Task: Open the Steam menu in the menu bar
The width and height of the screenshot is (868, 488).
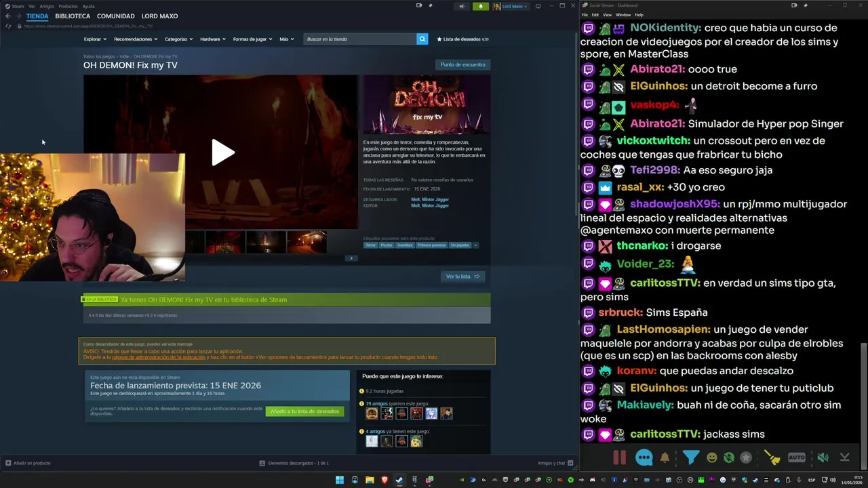Action: pyautogui.click(x=15, y=6)
